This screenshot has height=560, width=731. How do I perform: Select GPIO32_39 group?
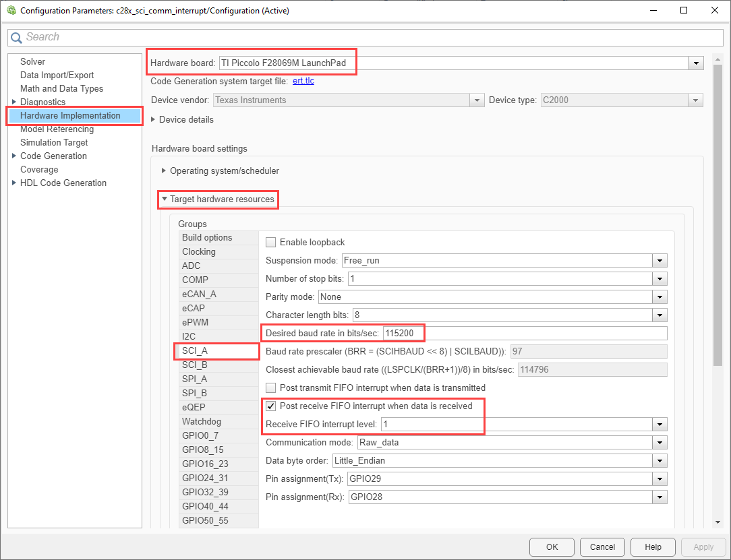pos(218,492)
